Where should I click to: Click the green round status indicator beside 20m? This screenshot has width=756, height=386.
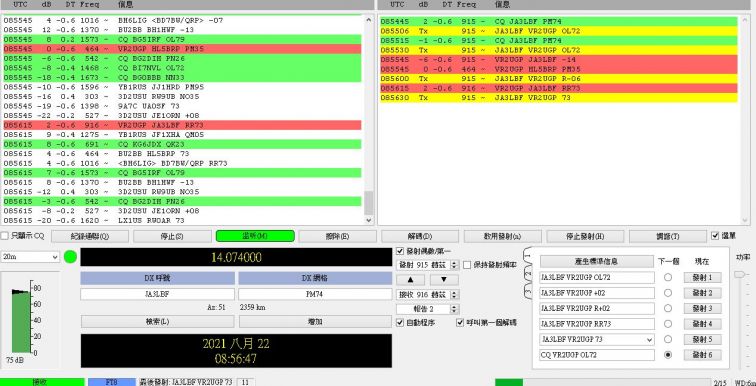[x=70, y=257]
